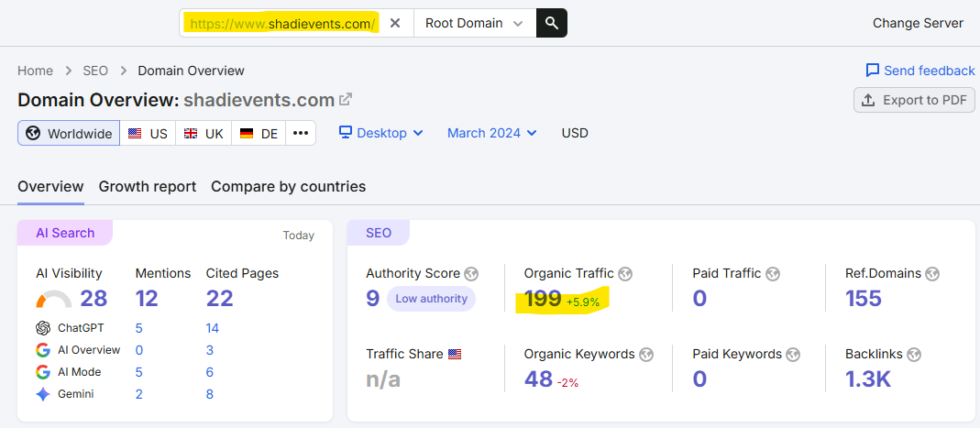Viewport: 980px width, 428px height.
Task: Open the Backlinks value 1.3K
Action: (868, 379)
